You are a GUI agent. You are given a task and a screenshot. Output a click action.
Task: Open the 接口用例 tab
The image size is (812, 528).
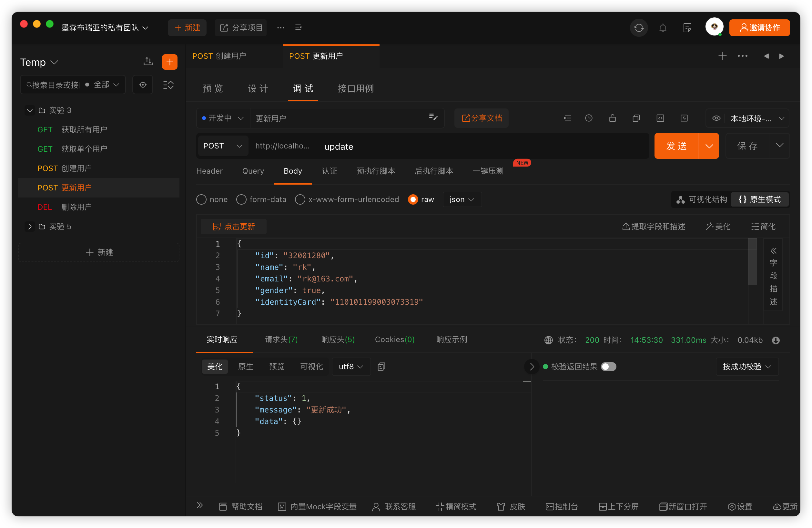[x=356, y=89]
